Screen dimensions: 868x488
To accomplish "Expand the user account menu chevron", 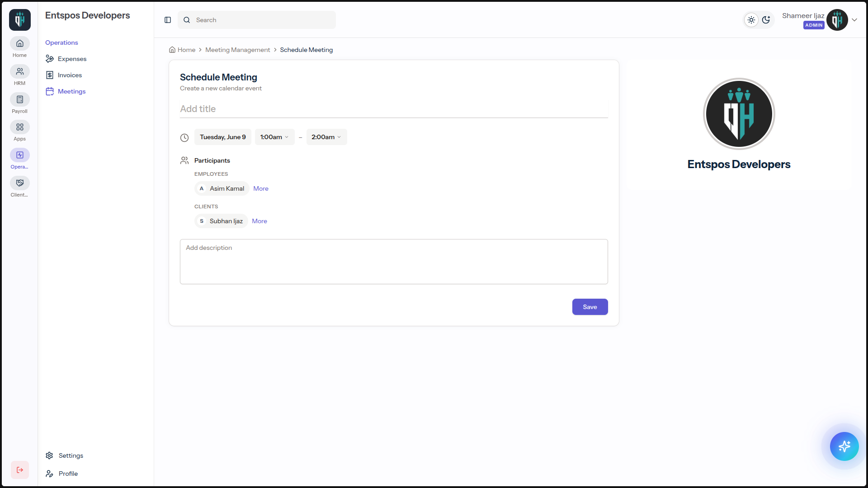I will click(854, 20).
